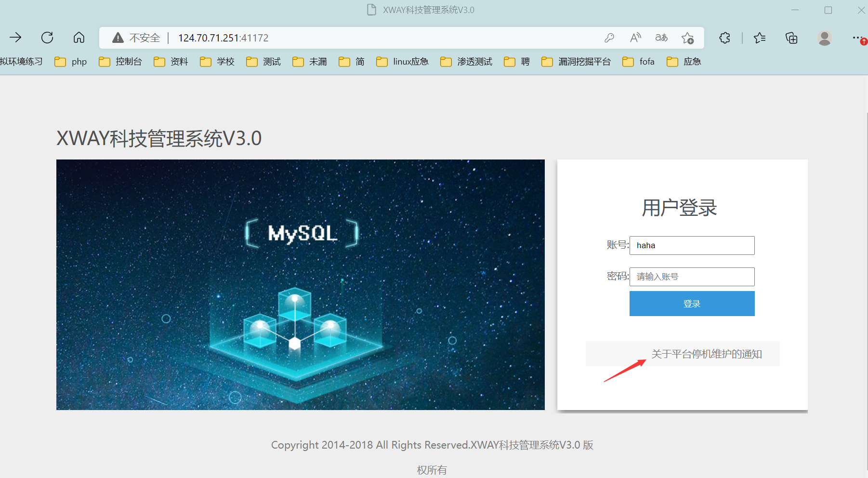Reload the page with the refresh icon
The image size is (868, 478).
pos(47,38)
